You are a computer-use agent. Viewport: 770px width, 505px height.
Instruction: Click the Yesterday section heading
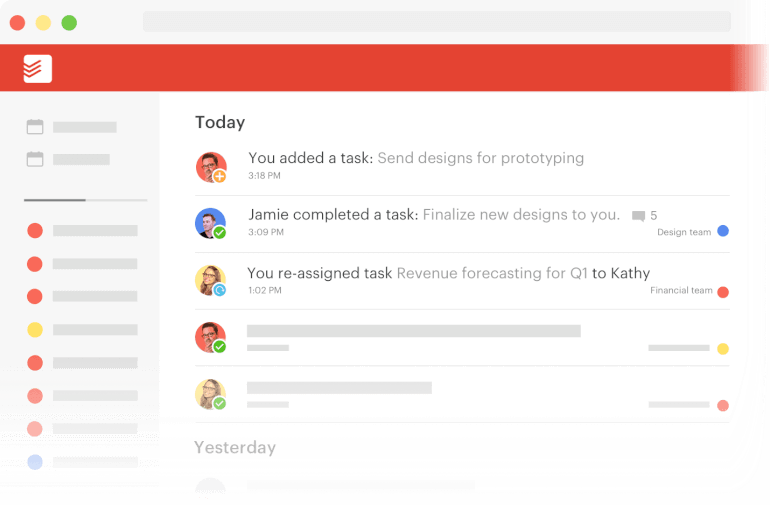235,447
